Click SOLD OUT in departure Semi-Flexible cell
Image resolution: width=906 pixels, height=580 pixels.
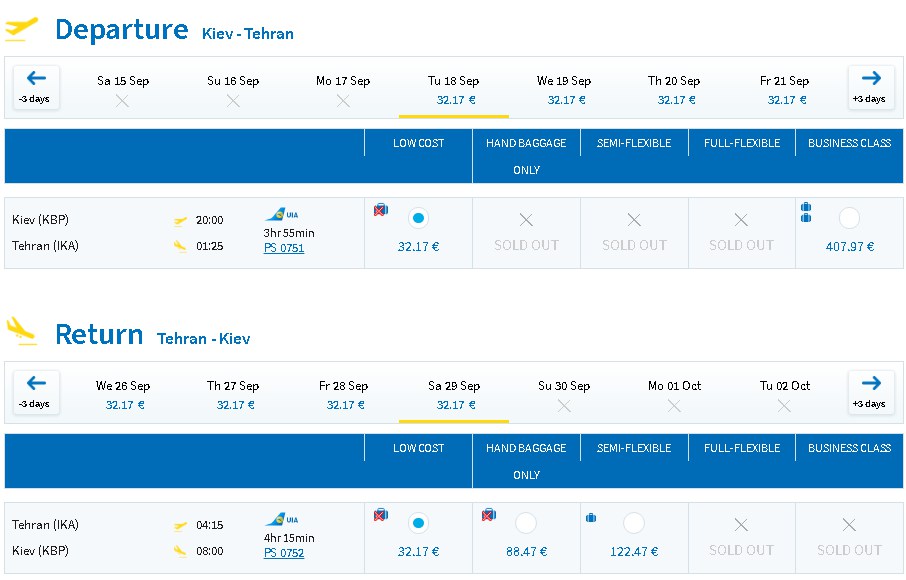(x=634, y=245)
